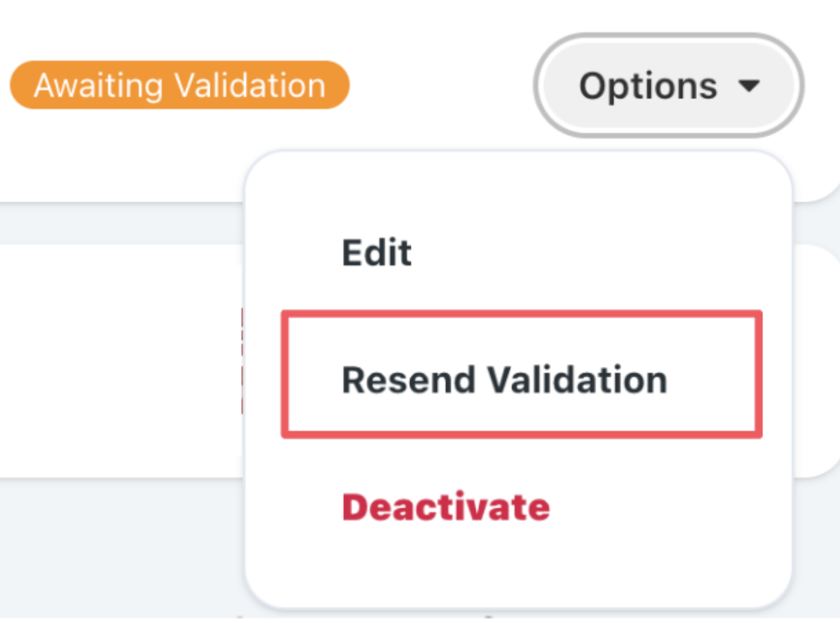Select Edit from the Options menu
840x623 pixels.
pyautogui.click(x=377, y=252)
